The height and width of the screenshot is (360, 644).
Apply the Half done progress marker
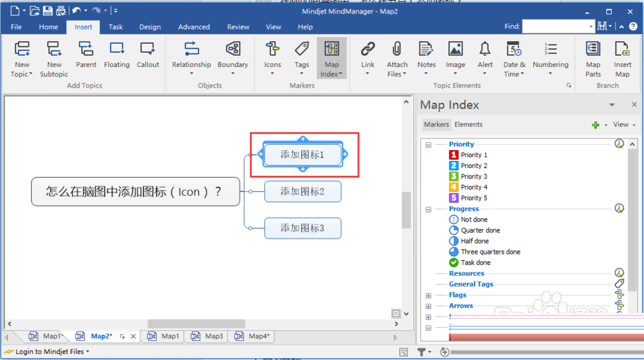[x=469, y=241]
